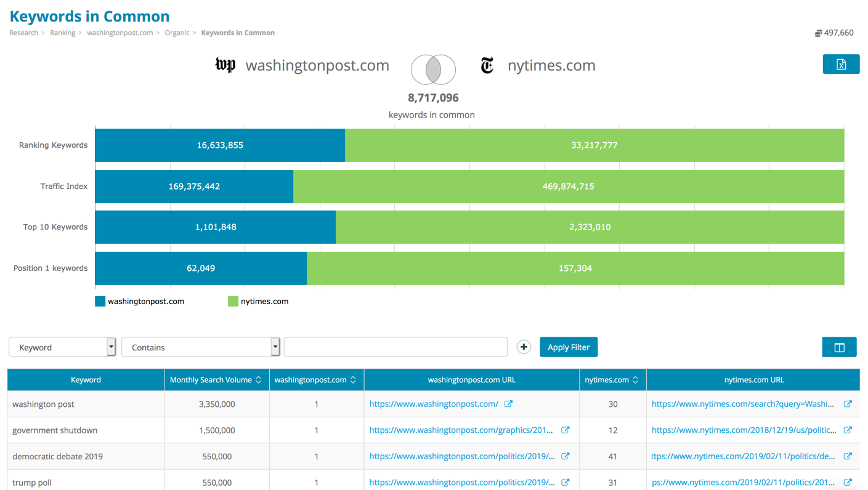Click the nytimes.com masthead logo
This screenshot has width=868, height=490.
[x=487, y=65]
